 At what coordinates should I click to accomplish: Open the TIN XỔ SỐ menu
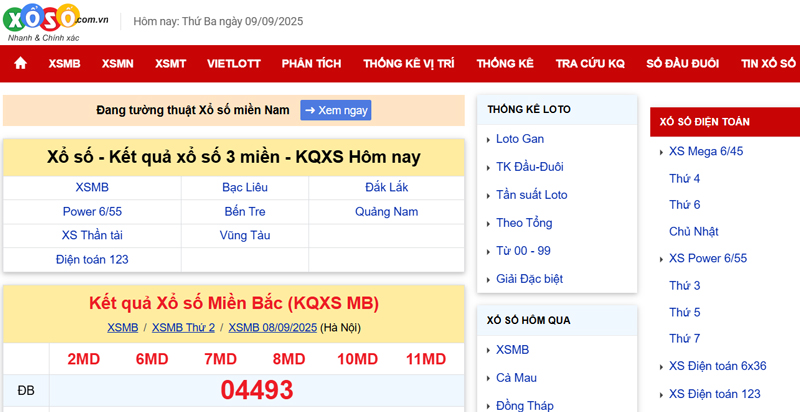(768, 64)
